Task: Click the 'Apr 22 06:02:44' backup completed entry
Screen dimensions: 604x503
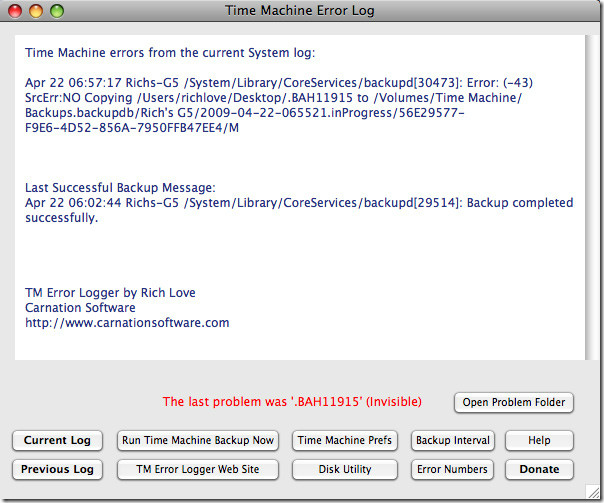Action: pyautogui.click(x=299, y=210)
